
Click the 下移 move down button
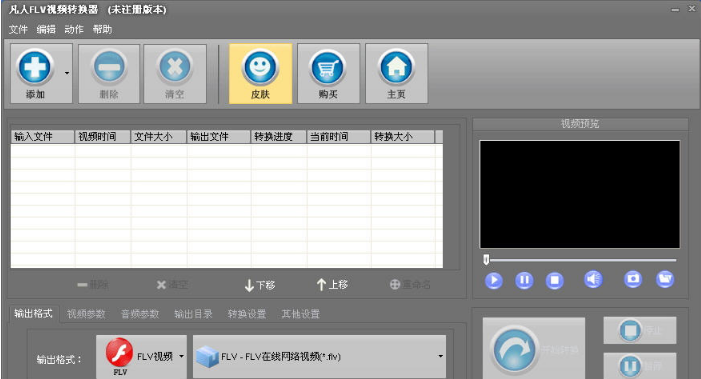pos(260,285)
